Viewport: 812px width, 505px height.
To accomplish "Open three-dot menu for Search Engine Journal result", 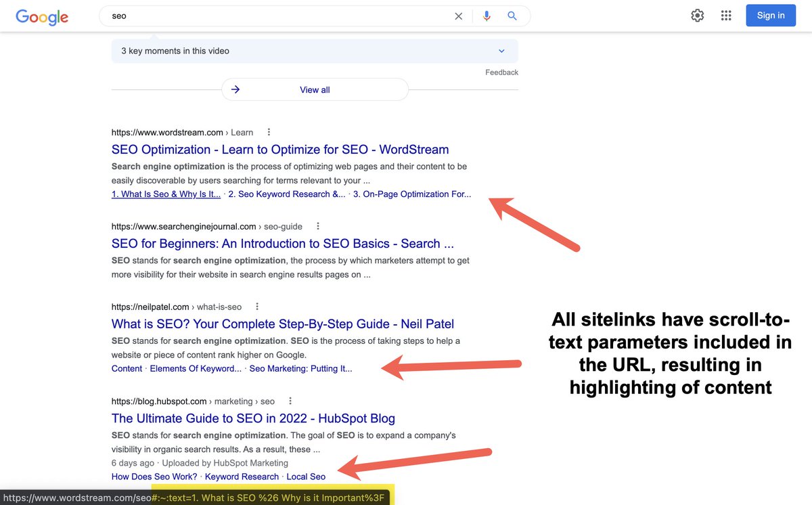I will (318, 226).
